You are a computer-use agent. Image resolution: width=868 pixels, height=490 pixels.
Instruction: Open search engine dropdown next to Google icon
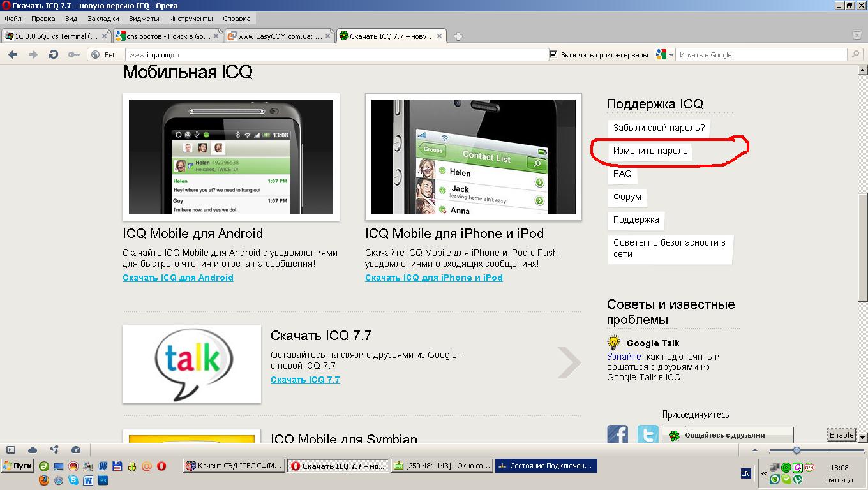671,55
